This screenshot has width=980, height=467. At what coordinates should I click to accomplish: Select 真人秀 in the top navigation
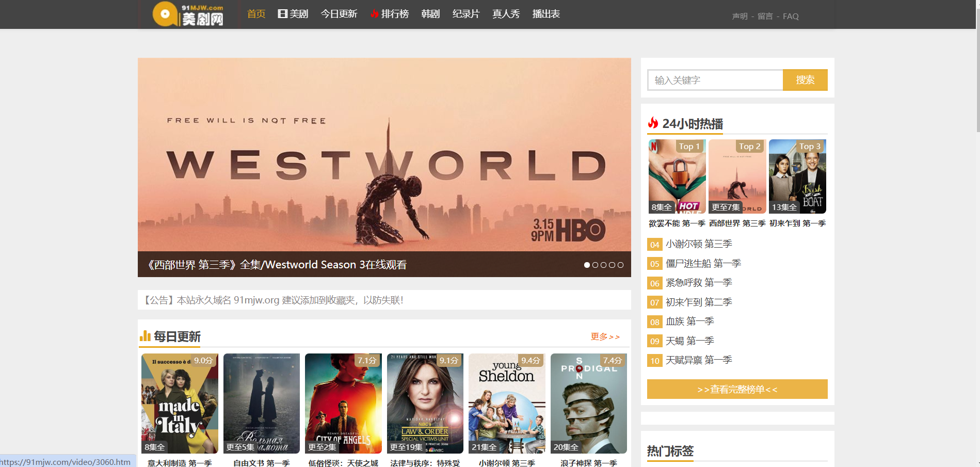click(x=506, y=14)
